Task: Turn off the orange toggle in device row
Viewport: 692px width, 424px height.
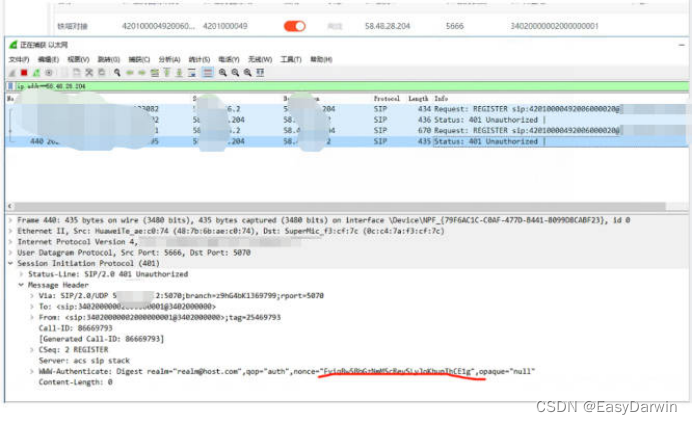Action: (x=294, y=26)
